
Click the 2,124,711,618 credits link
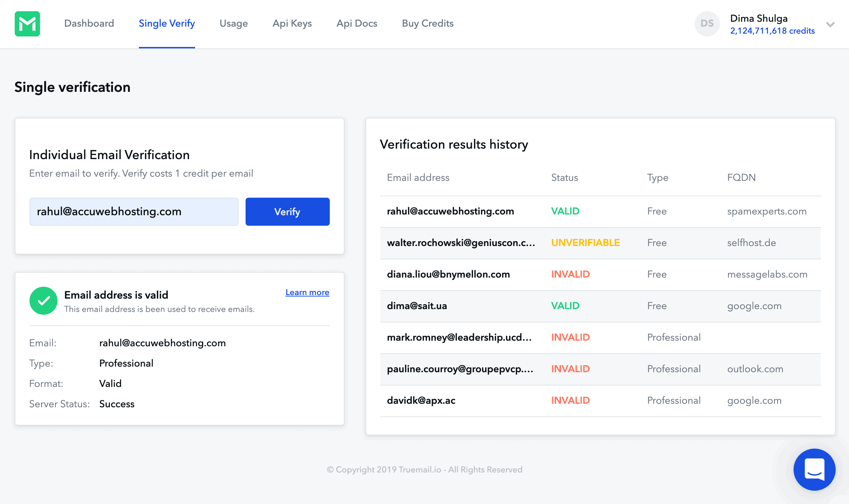click(773, 31)
